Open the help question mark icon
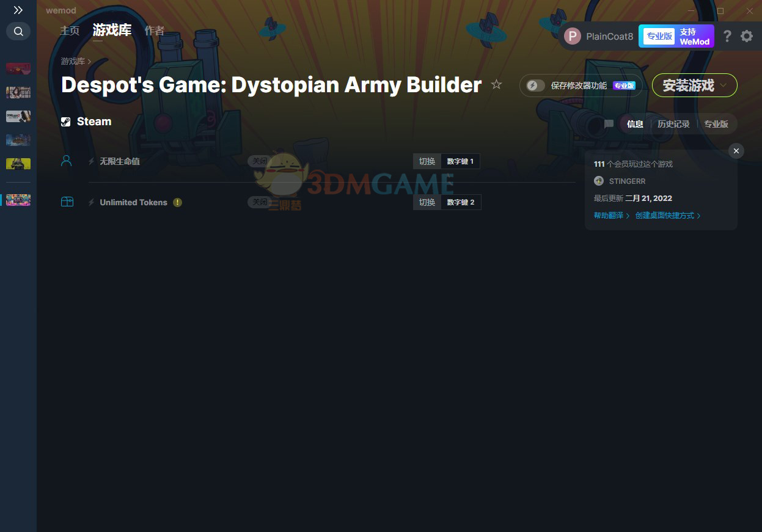This screenshot has height=532, width=762. click(727, 36)
